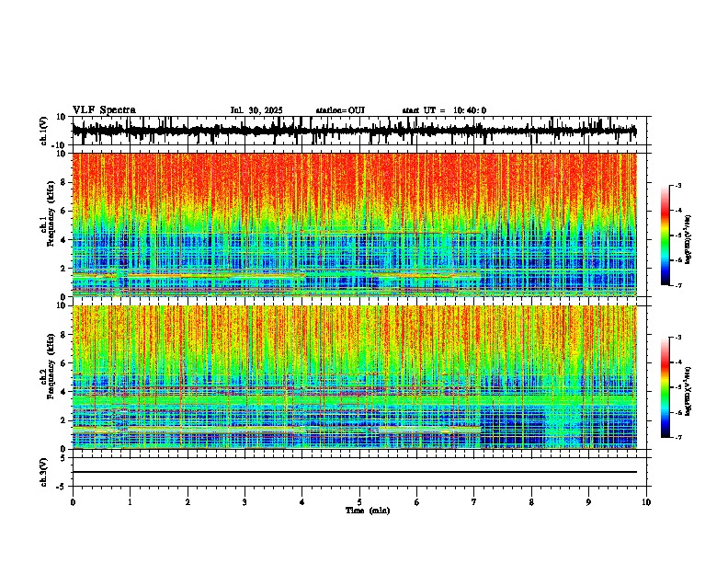The image size is (728, 563).
Task: Click the "VLF Spectra" title text
Action: coord(104,110)
